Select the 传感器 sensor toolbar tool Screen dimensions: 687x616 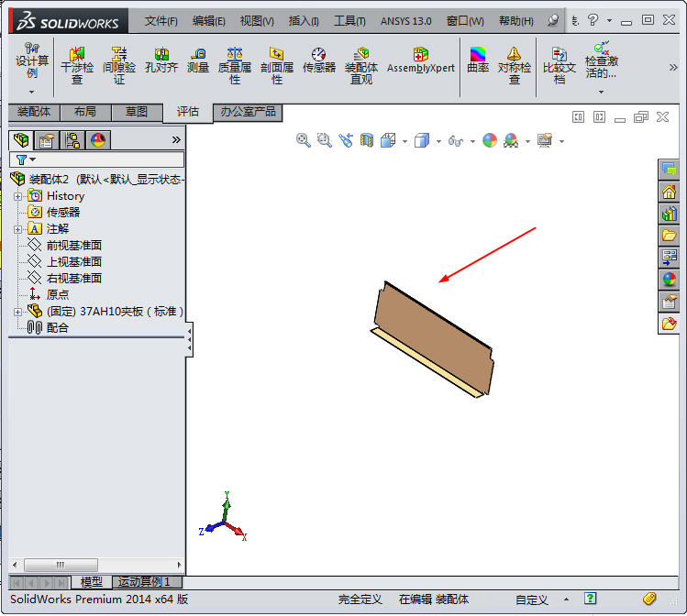(x=318, y=60)
